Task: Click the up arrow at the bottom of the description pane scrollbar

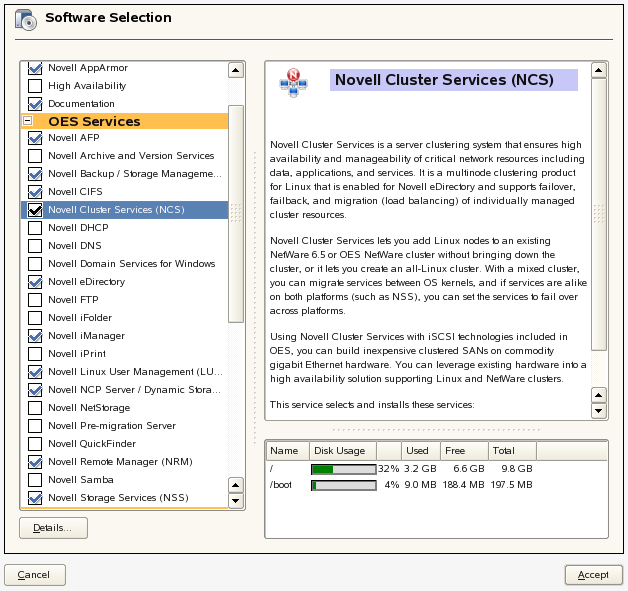Action: 599,396
